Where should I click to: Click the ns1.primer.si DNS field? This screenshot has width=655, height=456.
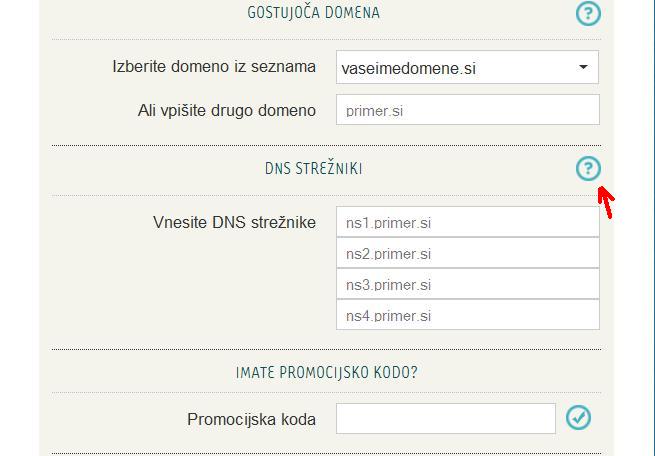(467, 222)
